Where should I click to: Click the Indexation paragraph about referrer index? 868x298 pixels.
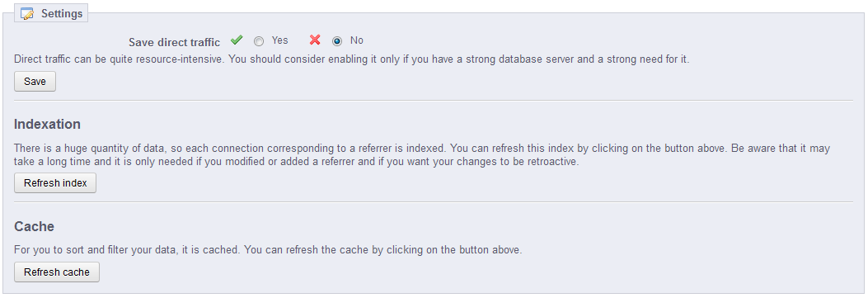pyautogui.click(x=422, y=156)
